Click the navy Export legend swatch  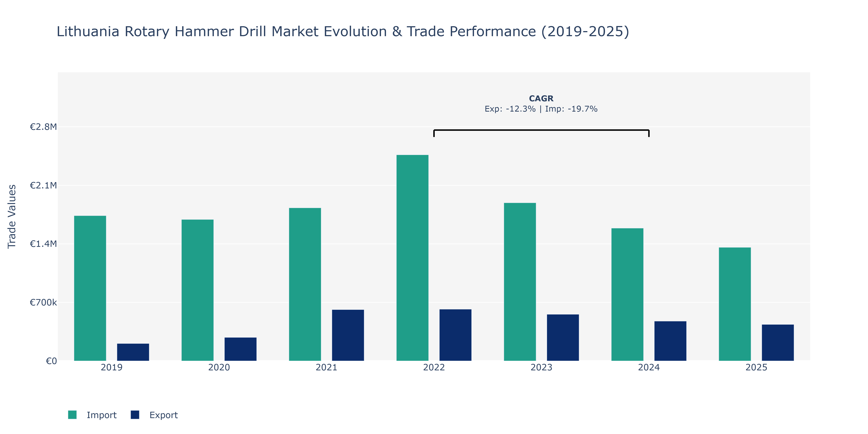tap(135, 415)
